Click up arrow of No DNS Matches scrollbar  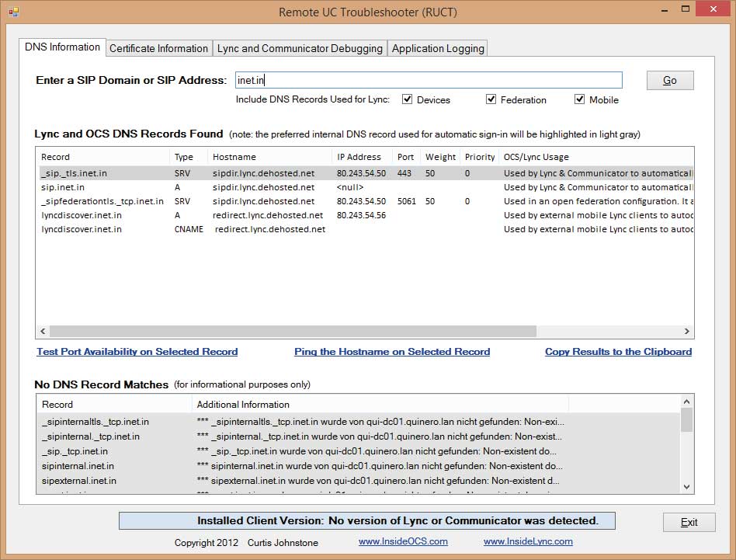pos(687,402)
